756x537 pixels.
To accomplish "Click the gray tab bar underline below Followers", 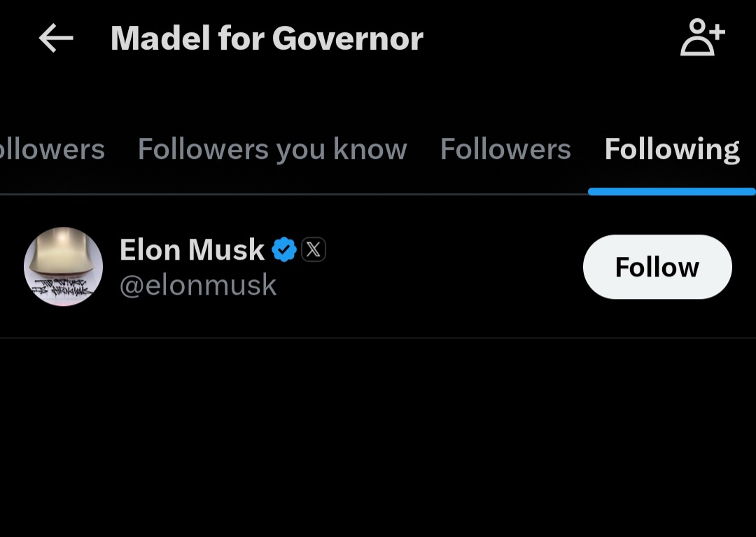I will [x=505, y=193].
